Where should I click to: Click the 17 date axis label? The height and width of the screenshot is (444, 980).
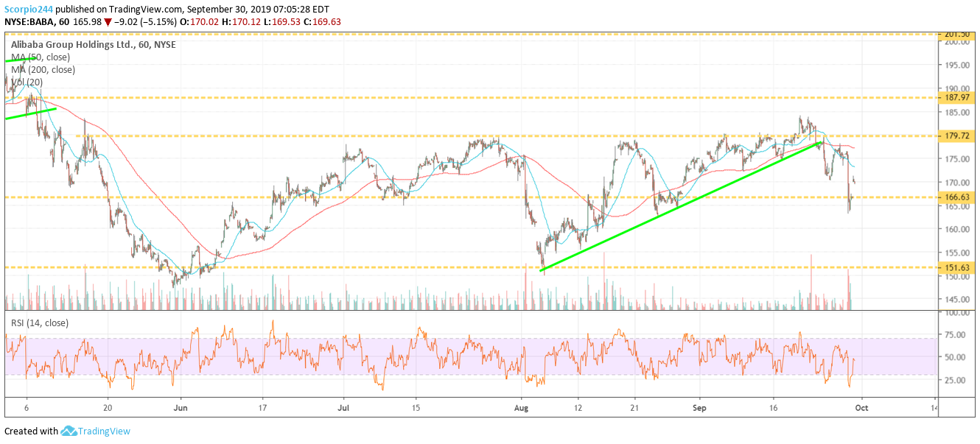262,407
